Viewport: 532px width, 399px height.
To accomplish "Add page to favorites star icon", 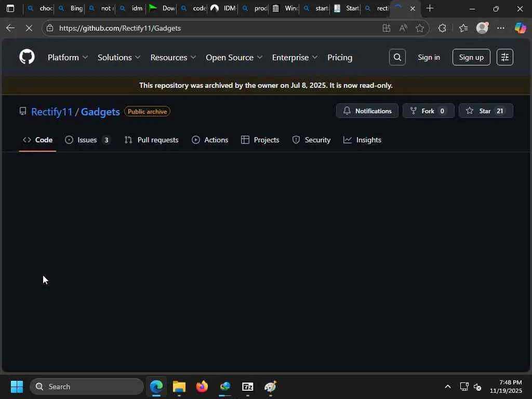I will coord(420,28).
